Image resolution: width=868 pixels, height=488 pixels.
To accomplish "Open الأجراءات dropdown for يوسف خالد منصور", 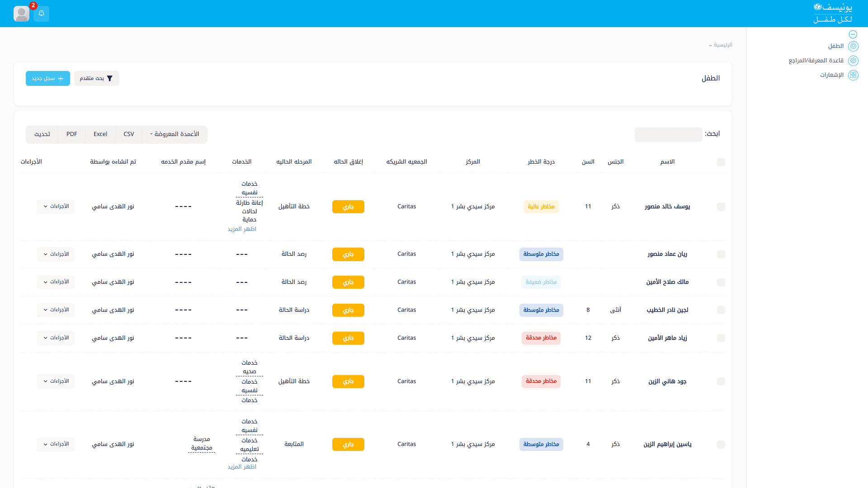I will click(x=56, y=206).
